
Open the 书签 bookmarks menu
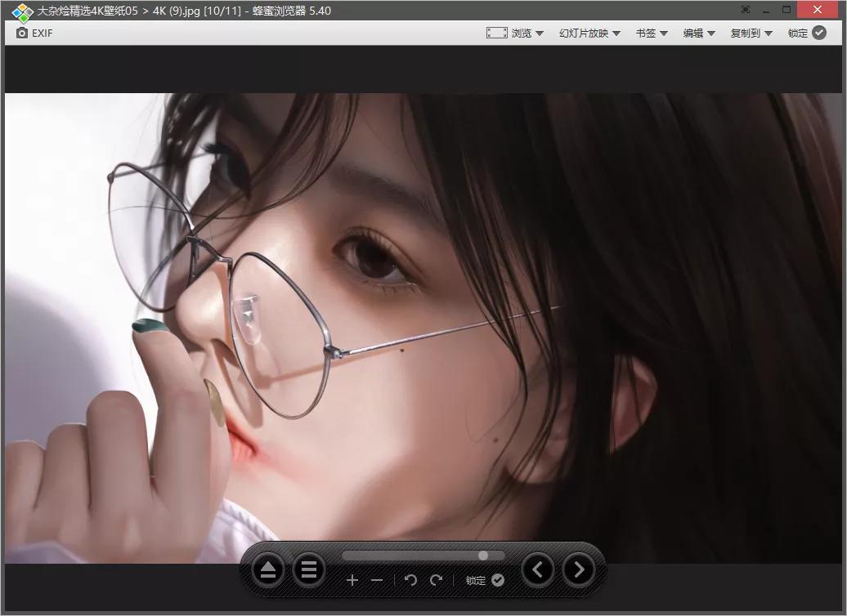650,33
